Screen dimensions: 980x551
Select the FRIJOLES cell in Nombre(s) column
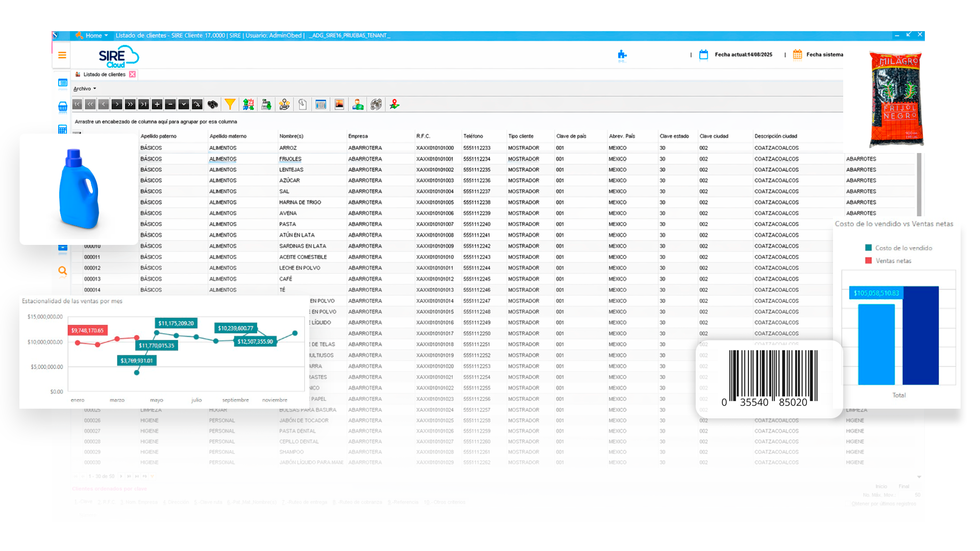(290, 159)
